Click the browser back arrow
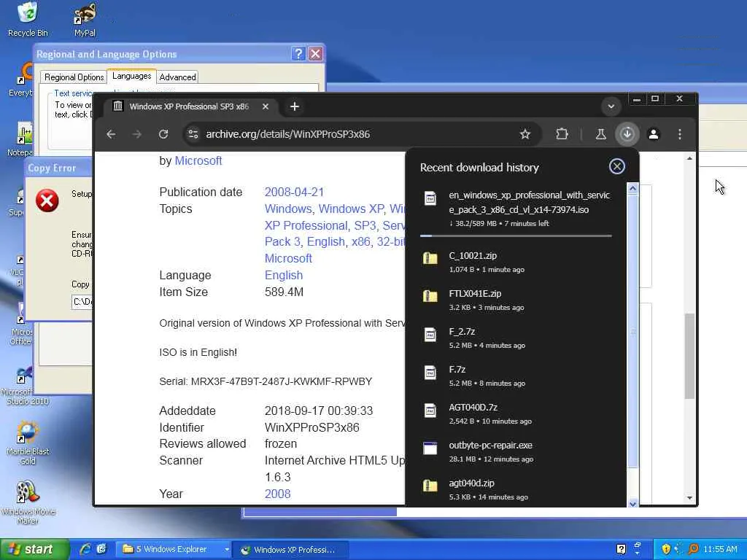 pyautogui.click(x=111, y=134)
